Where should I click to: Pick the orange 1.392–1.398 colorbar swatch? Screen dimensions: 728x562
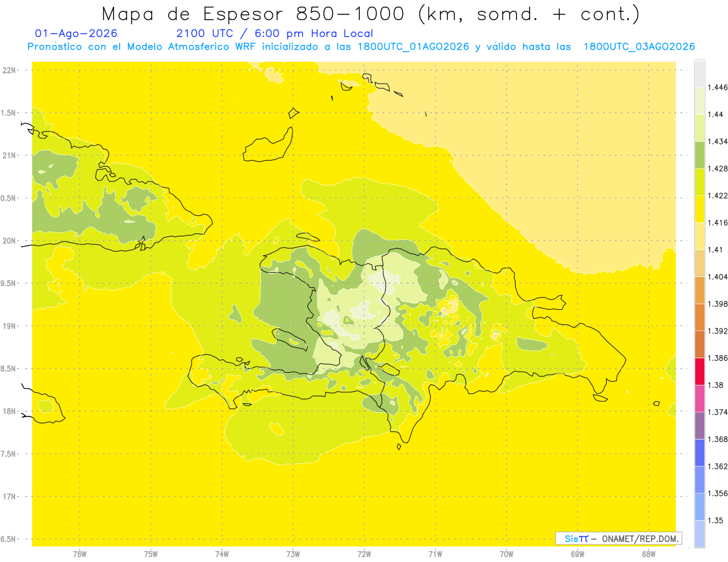point(699,317)
